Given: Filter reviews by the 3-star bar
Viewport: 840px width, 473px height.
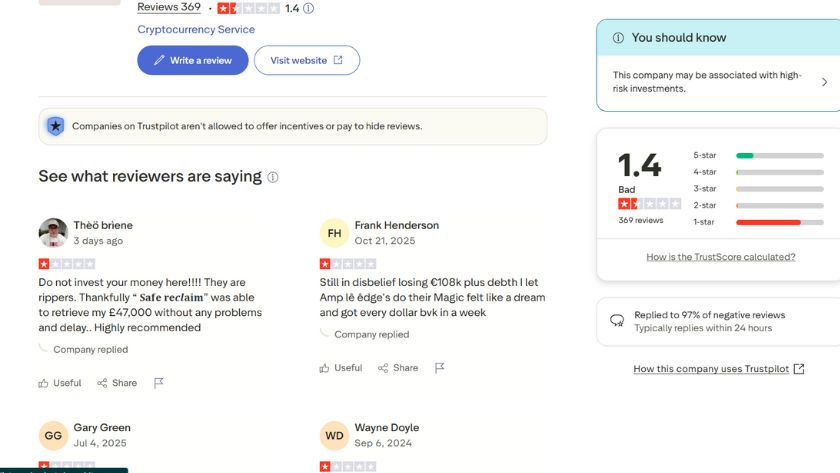Looking at the screenshot, I should [780, 189].
